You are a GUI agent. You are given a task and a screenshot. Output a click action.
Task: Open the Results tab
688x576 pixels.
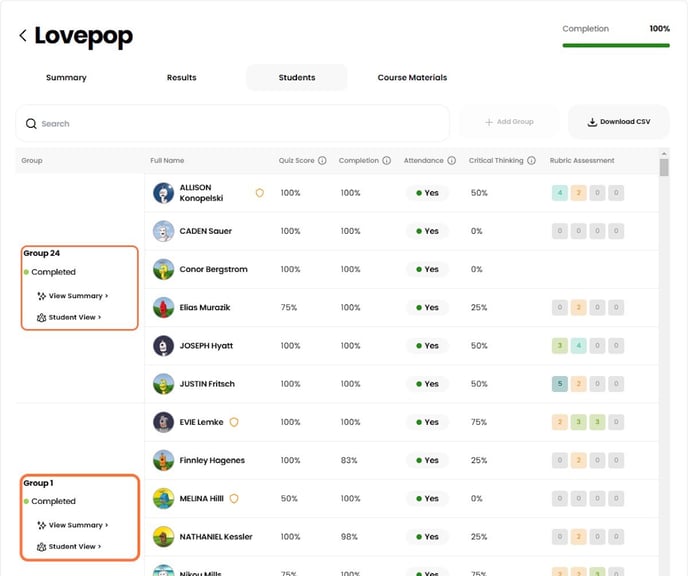[x=181, y=78]
